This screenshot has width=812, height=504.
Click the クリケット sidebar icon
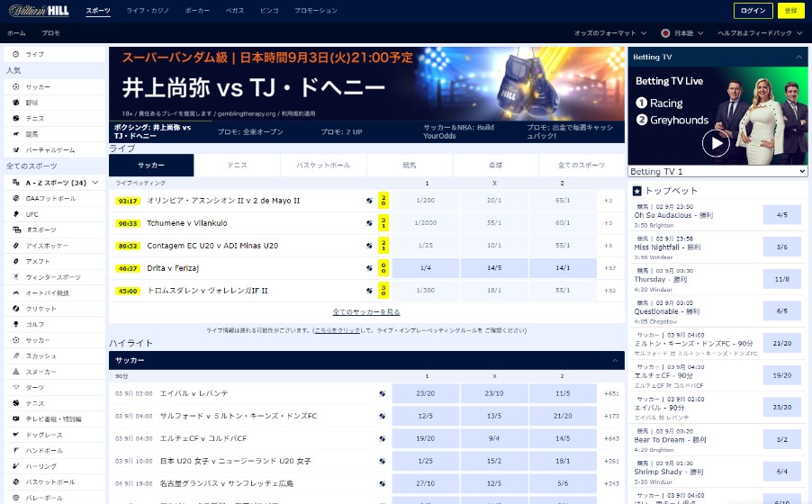click(15, 308)
